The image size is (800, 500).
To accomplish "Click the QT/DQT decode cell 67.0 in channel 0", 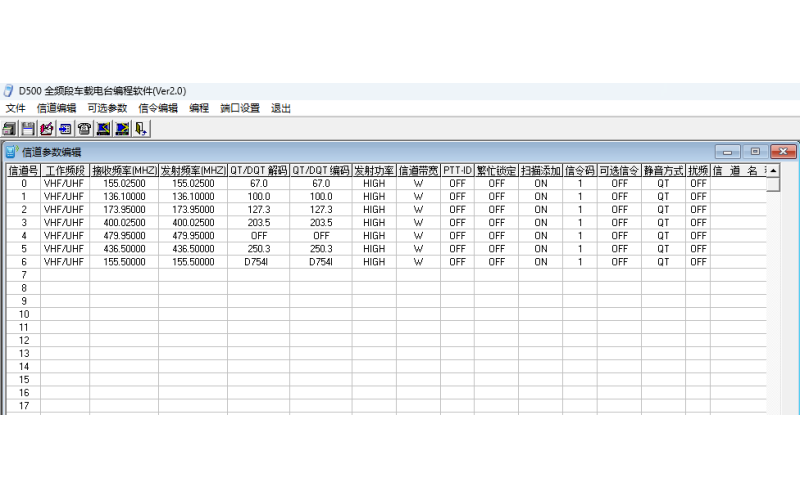I will (x=258, y=183).
